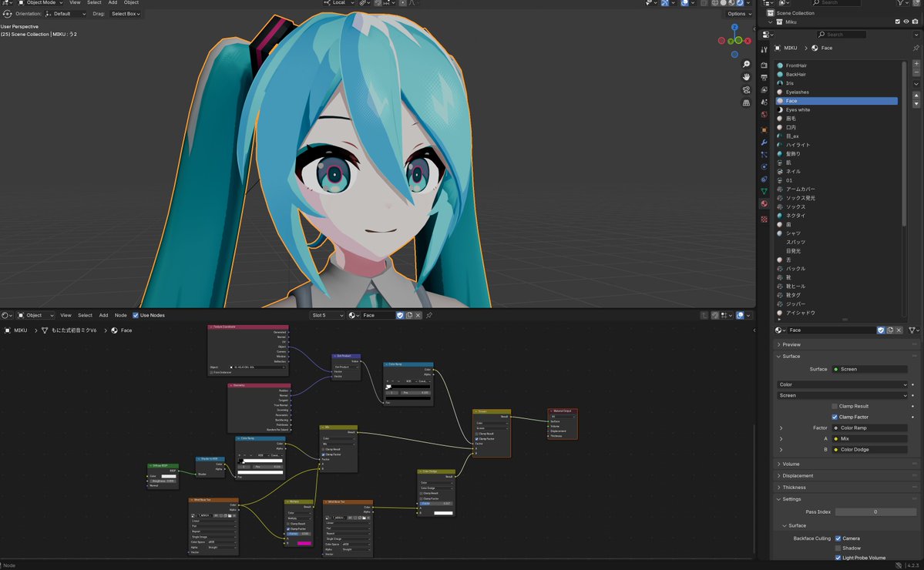Open the Object Constraints properties tab
Image resolution: width=924 pixels, height=570 pixels.
764,179
